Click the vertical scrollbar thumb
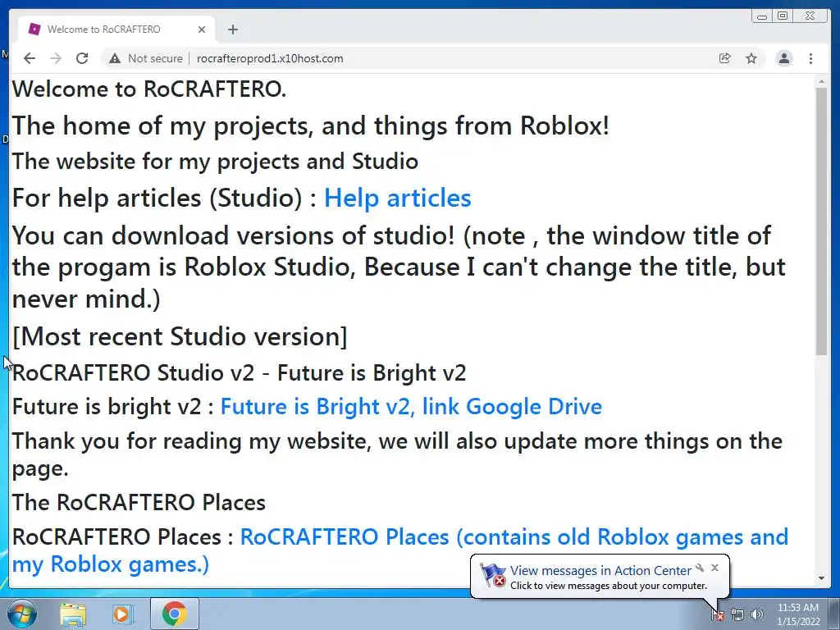Screen dimensions: 840x630 coord(821,221)
